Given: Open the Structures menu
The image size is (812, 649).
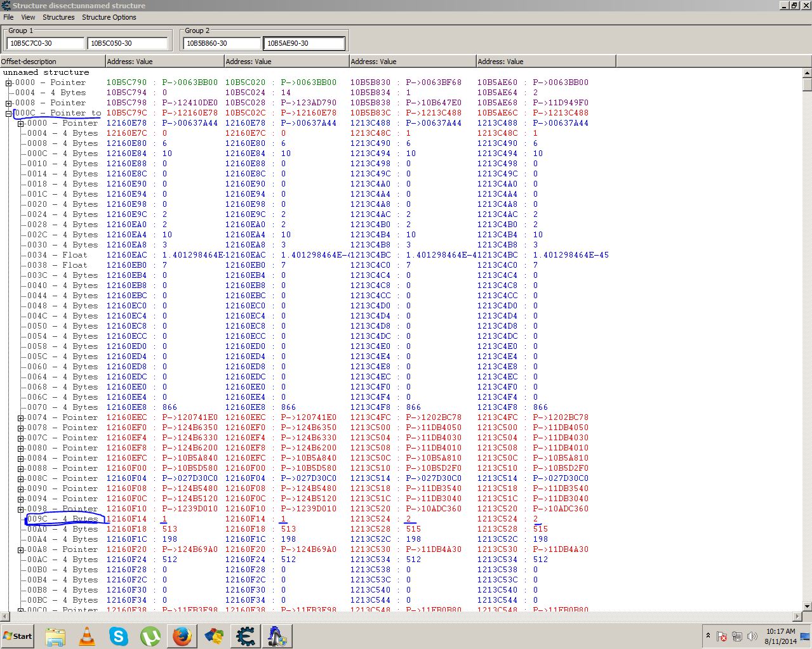Looking at the screenshot, I should tap(58, 17).
